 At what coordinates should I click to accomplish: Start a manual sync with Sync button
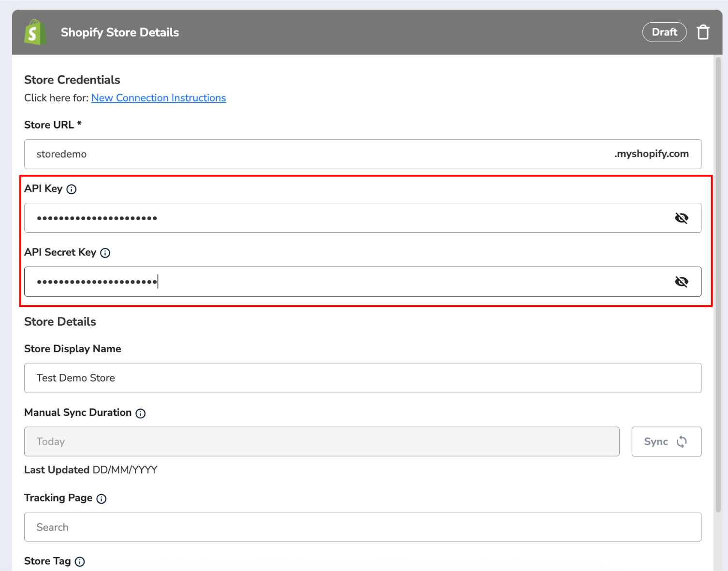click(x=666, y=442)
